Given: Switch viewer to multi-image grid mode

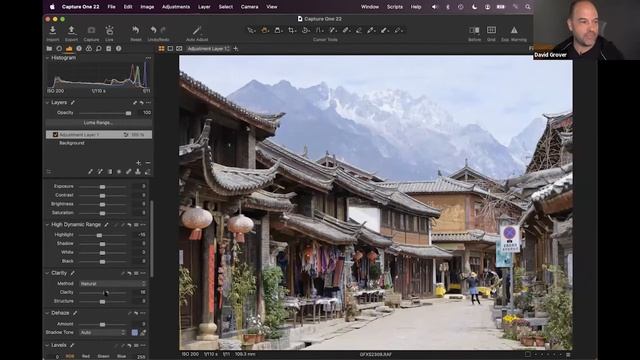Looking at the screenshot, I should [x=161, y=49].
